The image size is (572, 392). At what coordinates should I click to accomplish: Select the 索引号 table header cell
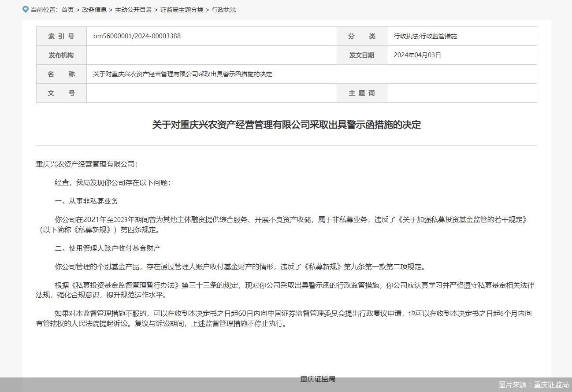click(61, 36)
